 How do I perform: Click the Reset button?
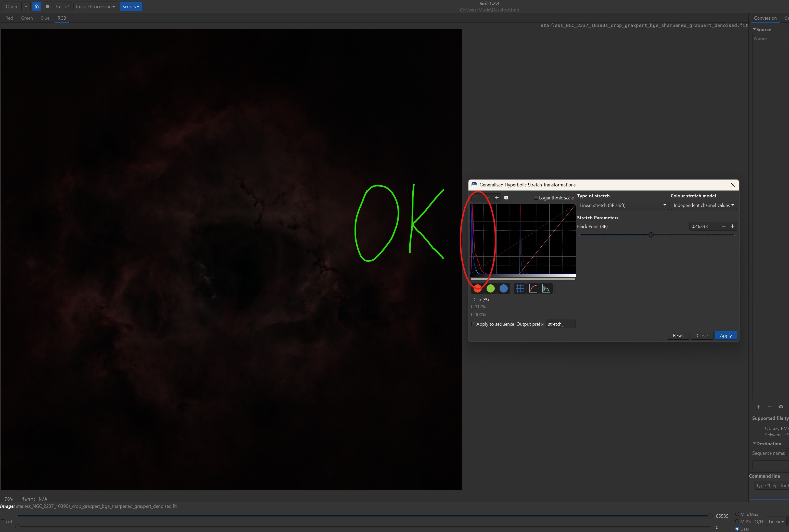pos(678,336)
